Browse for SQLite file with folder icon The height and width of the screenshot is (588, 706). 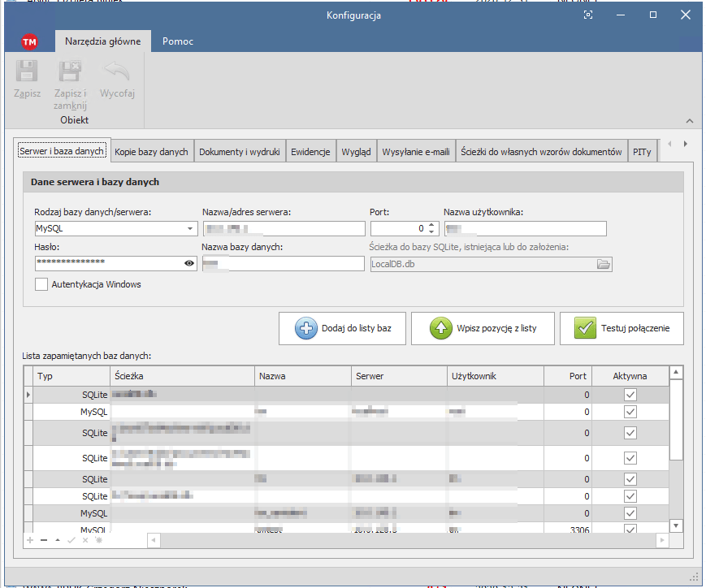point(603,264)
